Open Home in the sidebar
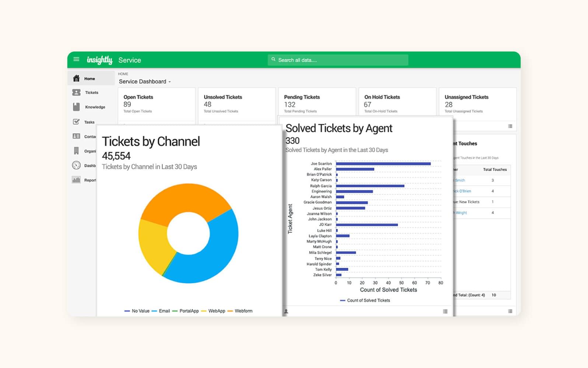The height and width of the screenshot is (368, 588). [91, 78]
